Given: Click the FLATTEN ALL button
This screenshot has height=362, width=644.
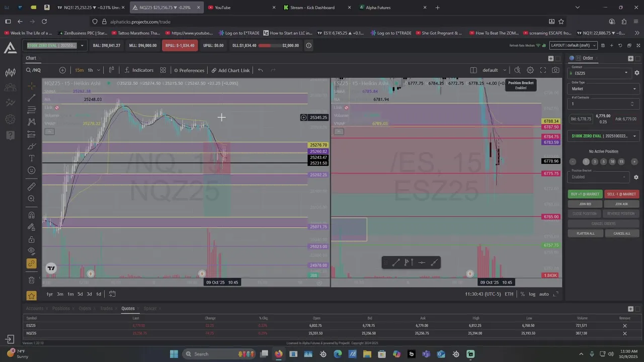Looking at the screenshot, I should tap(585, 233).
